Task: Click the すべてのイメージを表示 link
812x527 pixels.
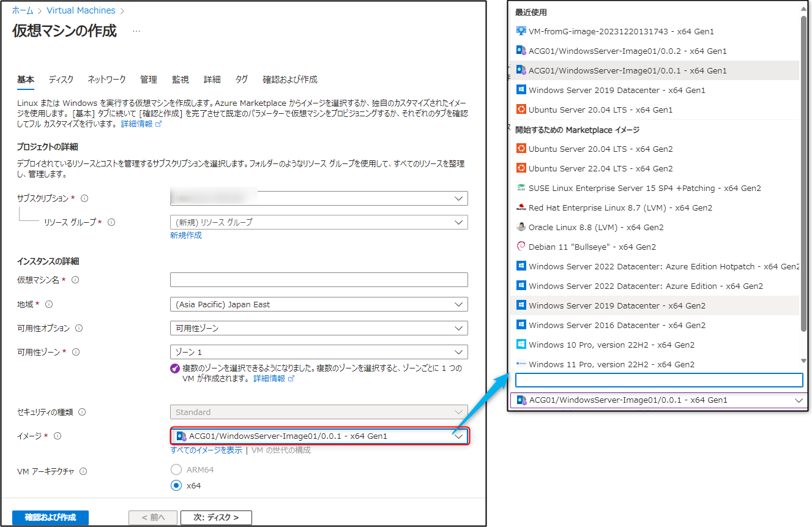Action: [206, 450]
